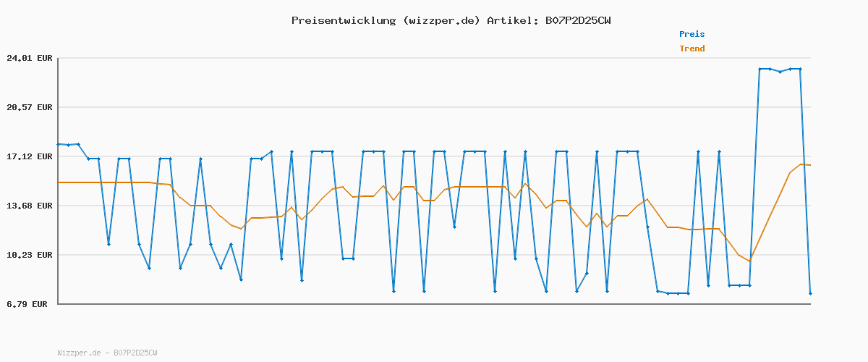
Task: Click the wizzper.de text in chart title
Action: pos(441,20)
